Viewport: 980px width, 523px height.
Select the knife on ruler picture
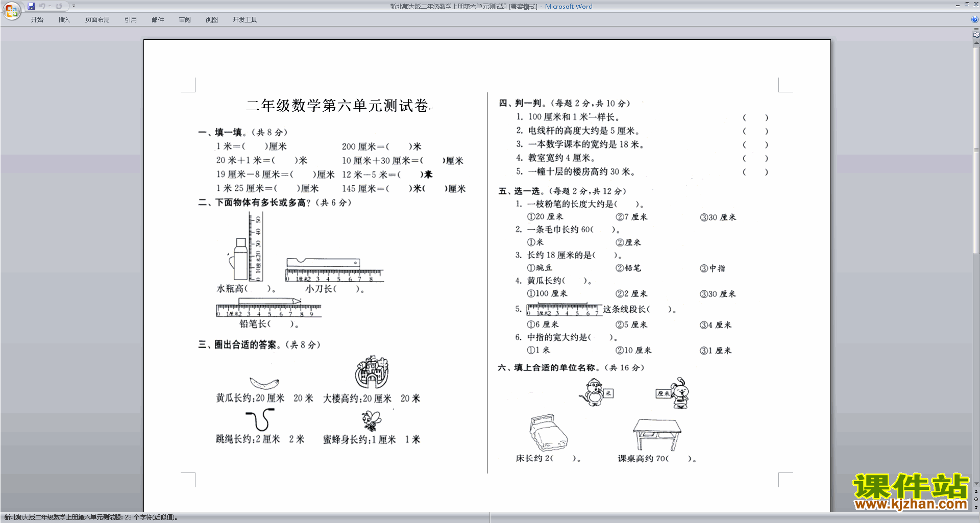pos(334,270)
